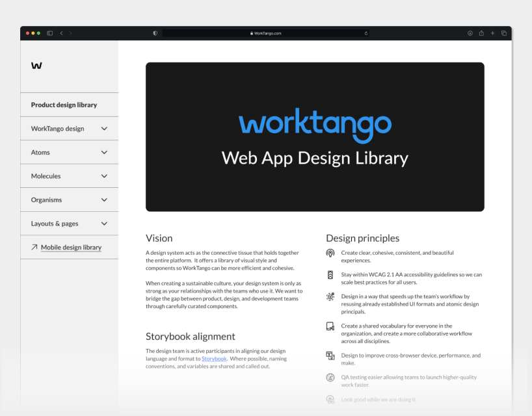Open the Layouts & pages menu item
Screen dimensions: 532x416
point(69,224)
